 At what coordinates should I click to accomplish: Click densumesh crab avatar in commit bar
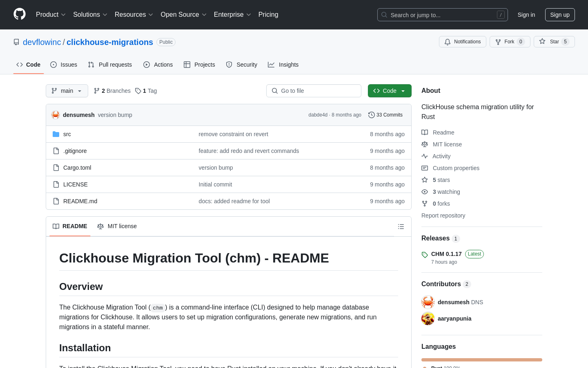56,115
